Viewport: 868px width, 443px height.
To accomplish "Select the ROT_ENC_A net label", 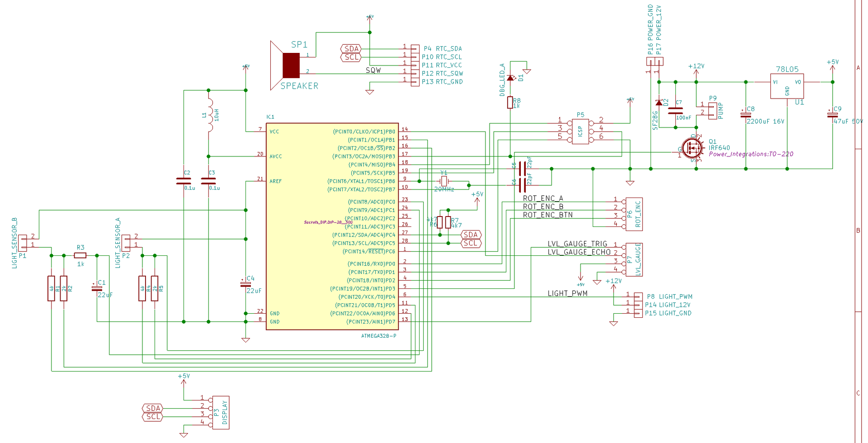I will tap(543, 198).
